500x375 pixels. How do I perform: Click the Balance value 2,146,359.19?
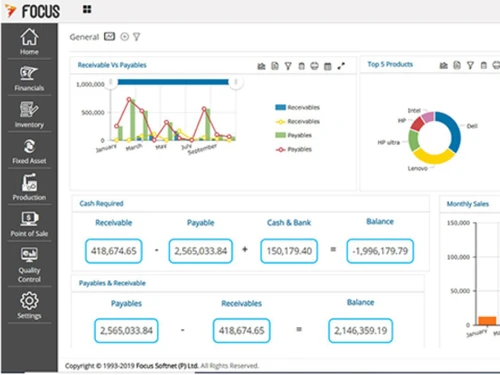coord(361,331)
